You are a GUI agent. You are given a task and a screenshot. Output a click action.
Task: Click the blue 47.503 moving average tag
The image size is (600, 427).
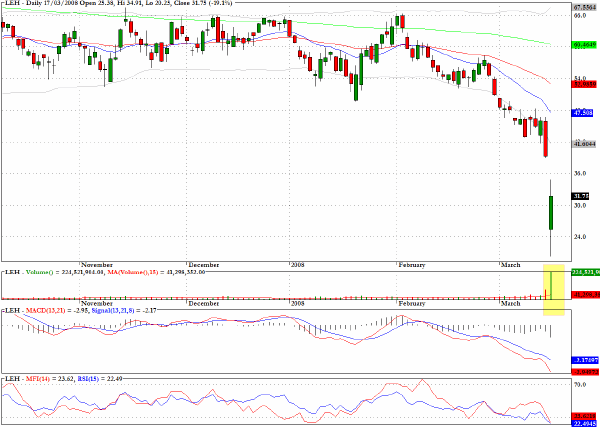pyautogui.click(x=582, y=113)
